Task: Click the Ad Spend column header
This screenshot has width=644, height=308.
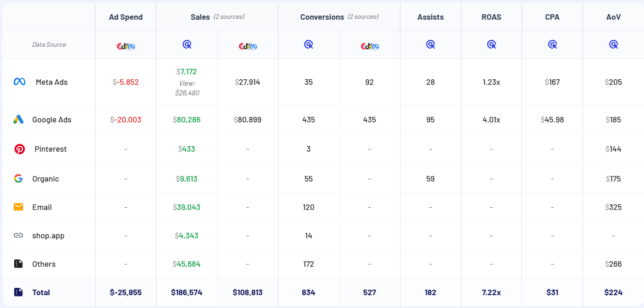Action: coord(126,17)
